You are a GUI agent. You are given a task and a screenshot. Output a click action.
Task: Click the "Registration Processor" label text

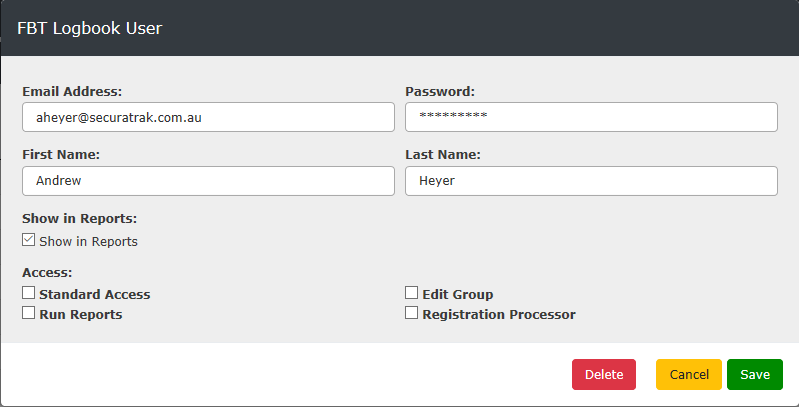click(499, 314)
